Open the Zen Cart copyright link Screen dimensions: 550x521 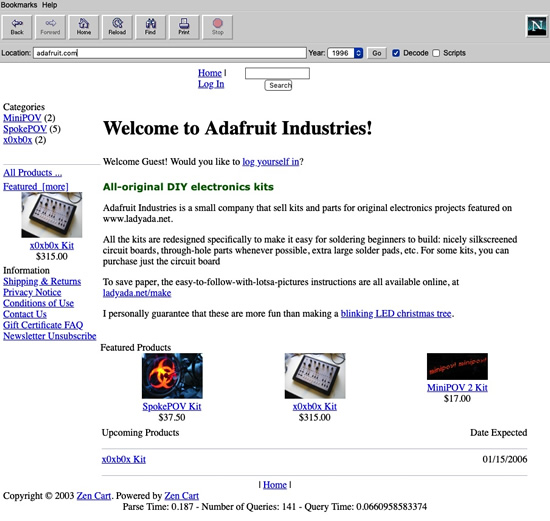click(x=94, y=496)
